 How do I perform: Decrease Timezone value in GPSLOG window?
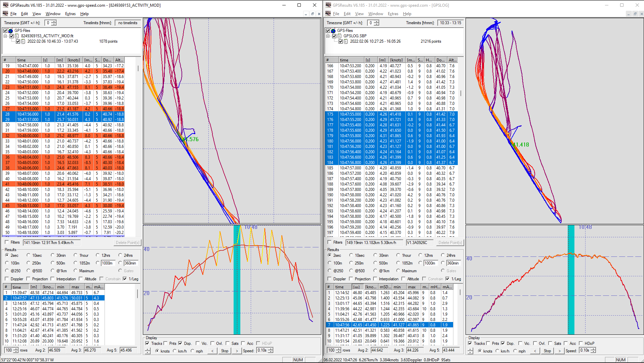click(x=376, y=24)
